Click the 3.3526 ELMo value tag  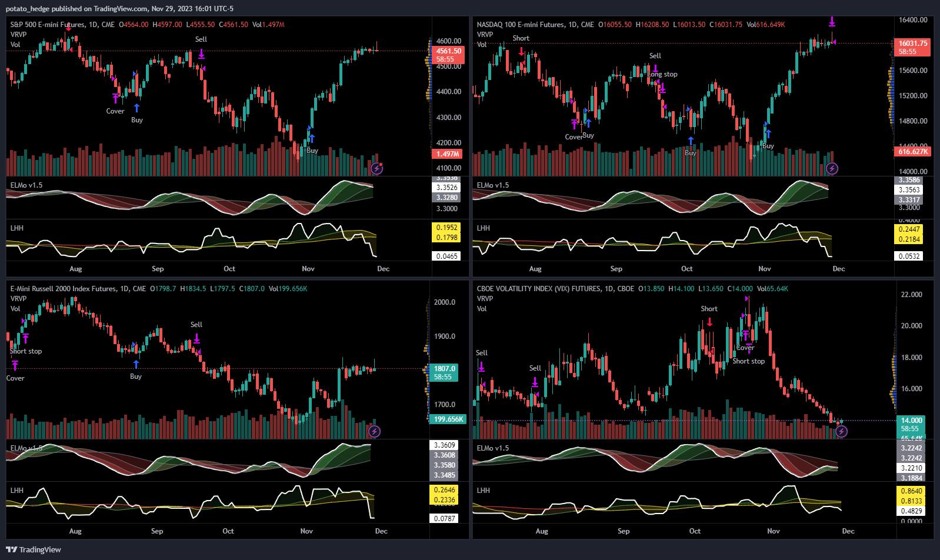pyautogui.click(x=446, y=188)
